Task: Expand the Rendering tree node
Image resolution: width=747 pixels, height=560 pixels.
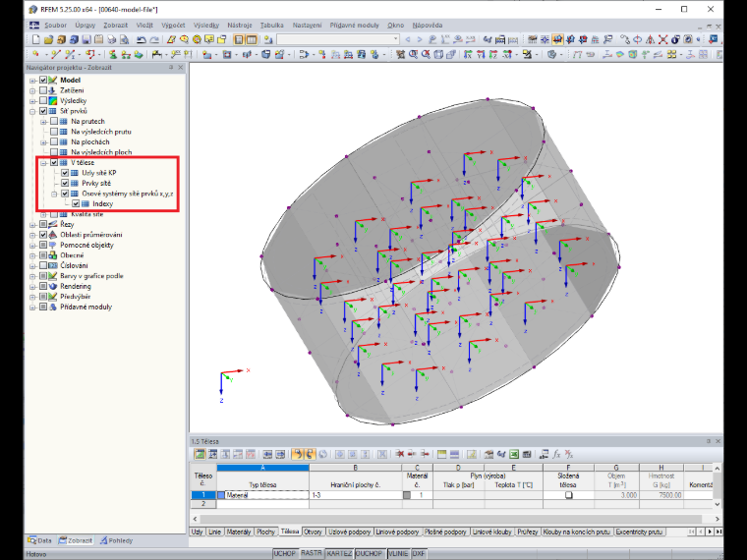Action: (32, 287)
